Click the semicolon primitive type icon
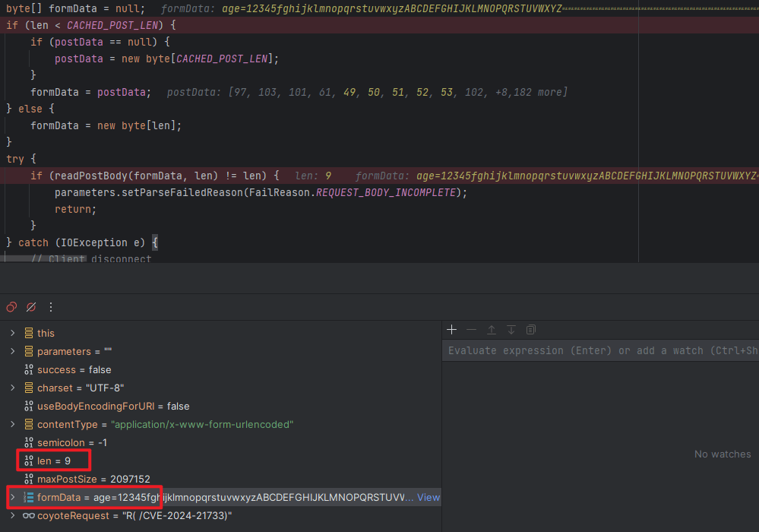Viewport: 759px width, 532px height. click(x=29, y=442)
